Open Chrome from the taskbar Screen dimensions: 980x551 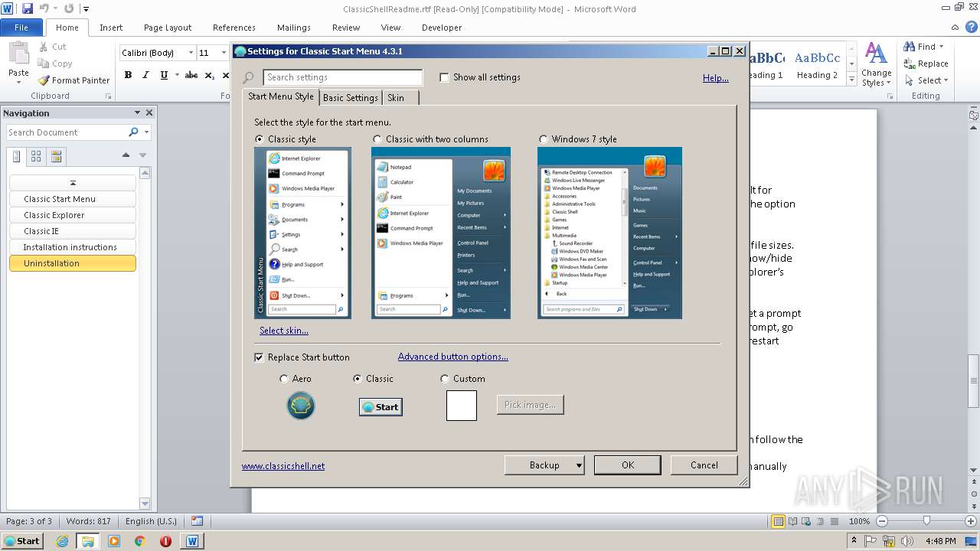pyautogui.click(x=139, y=541)
